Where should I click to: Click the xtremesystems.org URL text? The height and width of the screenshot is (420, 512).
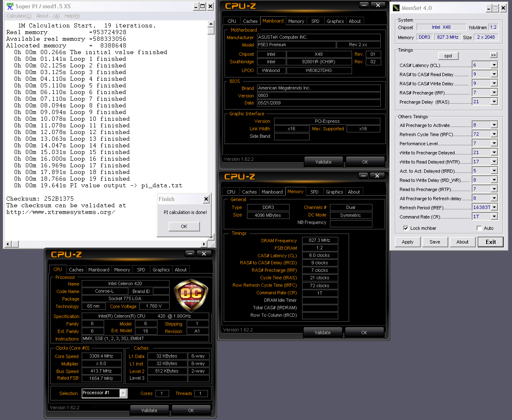[x=60, y=212]
